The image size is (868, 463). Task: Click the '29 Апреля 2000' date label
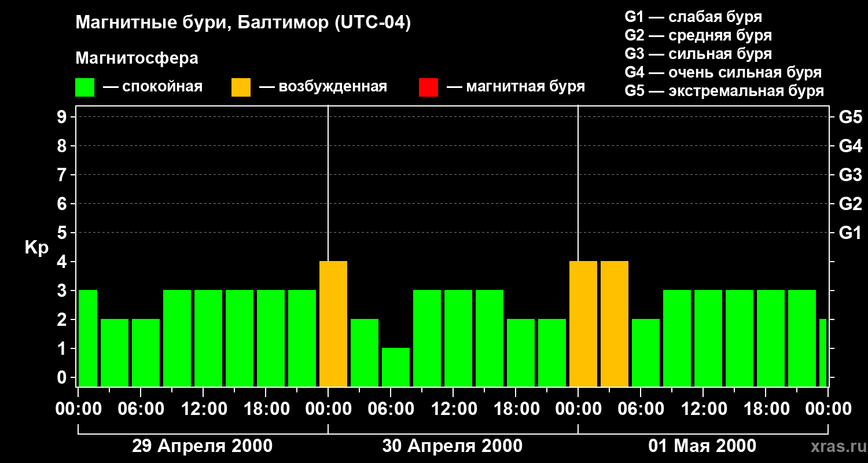pyautogui.click(x=203, y=446)
